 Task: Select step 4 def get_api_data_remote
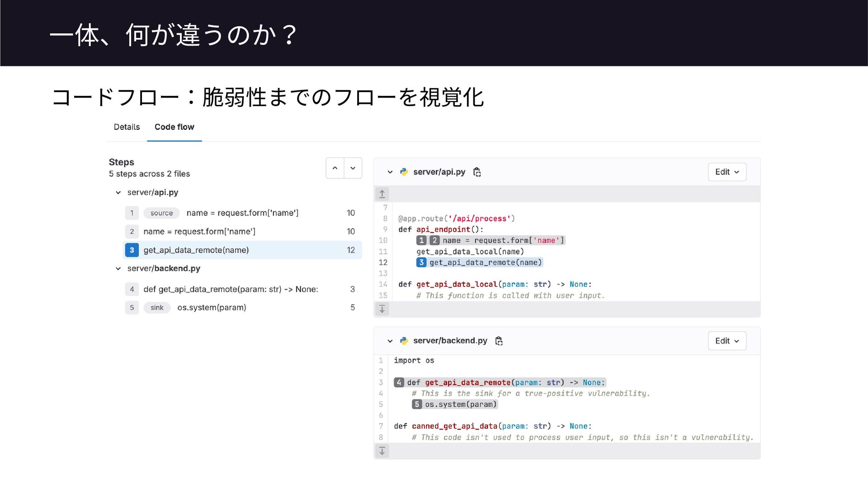click(x=231, y=289)
